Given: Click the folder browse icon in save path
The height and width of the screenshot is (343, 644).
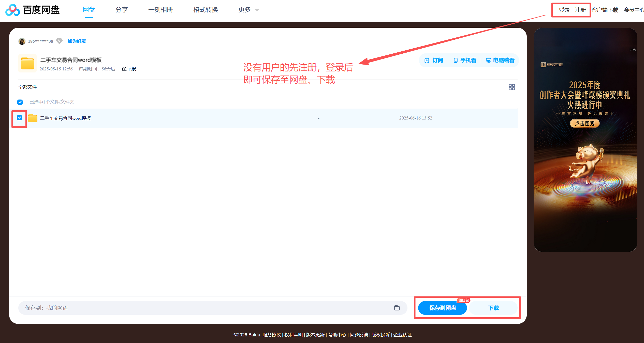Looking at the screenshot, I should 397,308.
